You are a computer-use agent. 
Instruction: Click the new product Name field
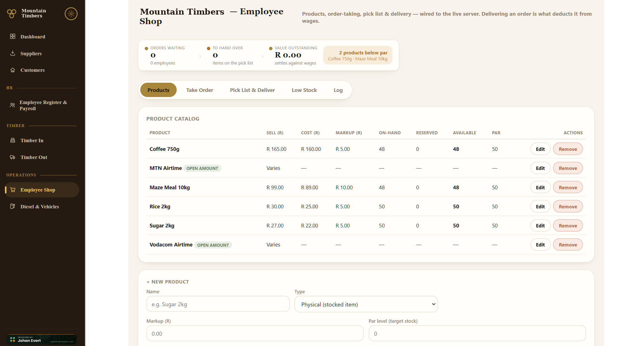tap(218, 304)
